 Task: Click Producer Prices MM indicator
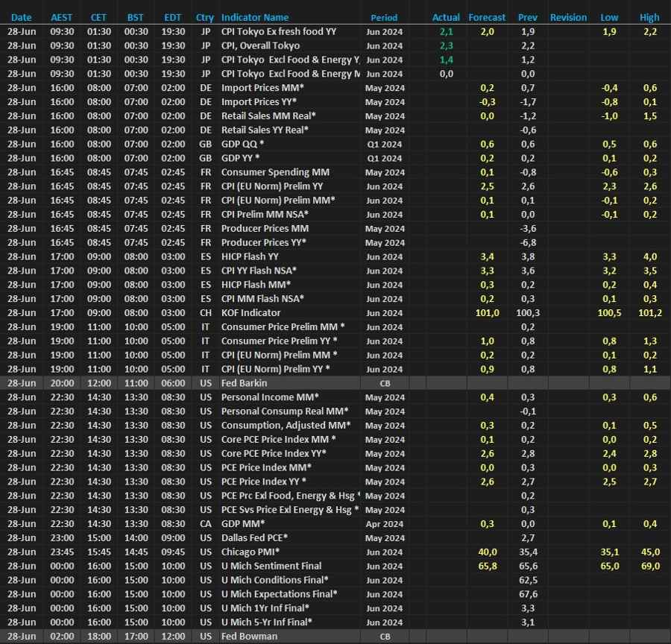265,229
